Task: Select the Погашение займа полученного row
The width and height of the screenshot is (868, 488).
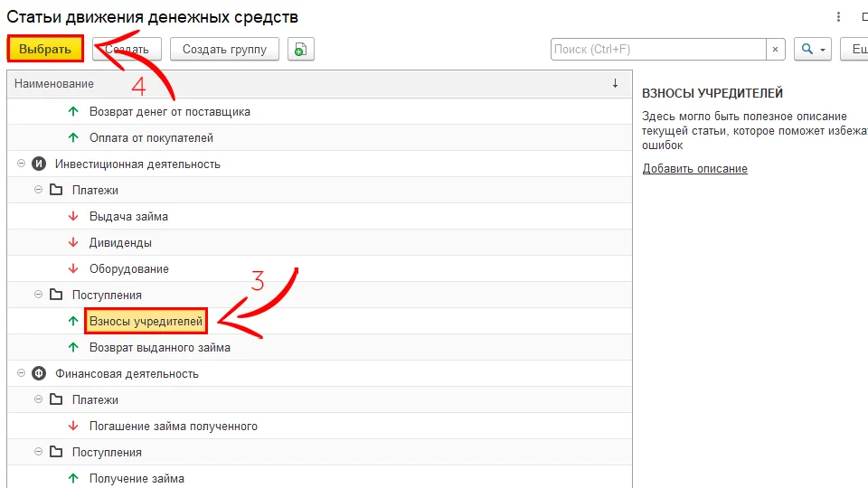Action: point(173,427)
